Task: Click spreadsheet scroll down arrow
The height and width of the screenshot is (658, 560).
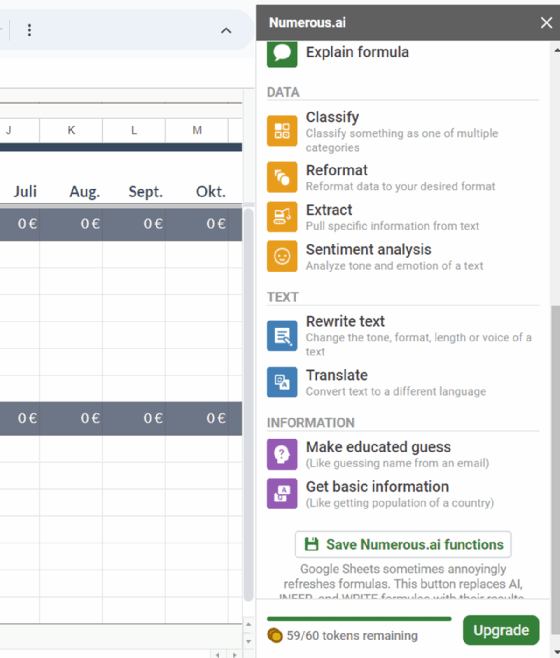Action: tap(249, 641)
